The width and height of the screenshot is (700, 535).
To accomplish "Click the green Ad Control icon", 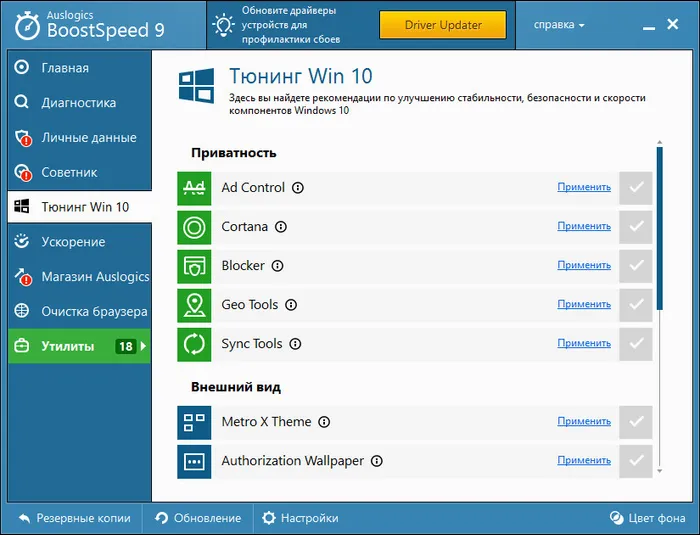I will tap(194, 188).
